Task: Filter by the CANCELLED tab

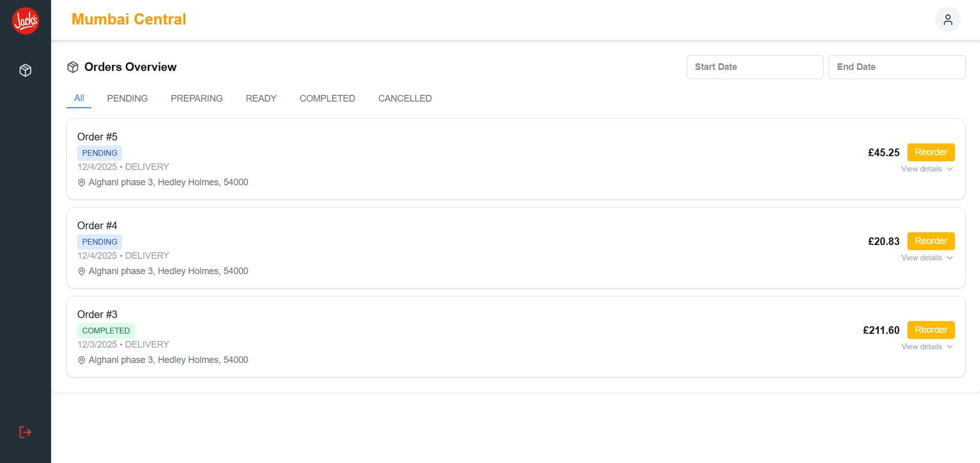Action: pyautogui.click(x=405, y=99)
